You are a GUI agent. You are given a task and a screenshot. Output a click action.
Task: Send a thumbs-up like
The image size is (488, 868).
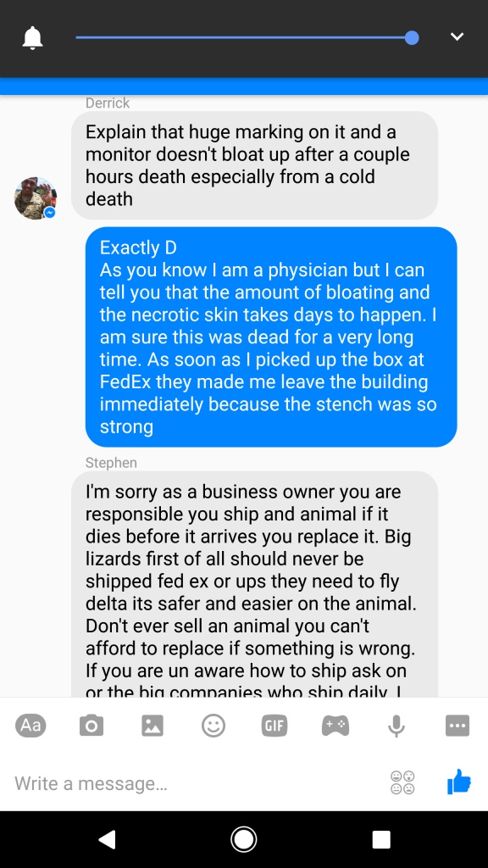pos(458,782)
